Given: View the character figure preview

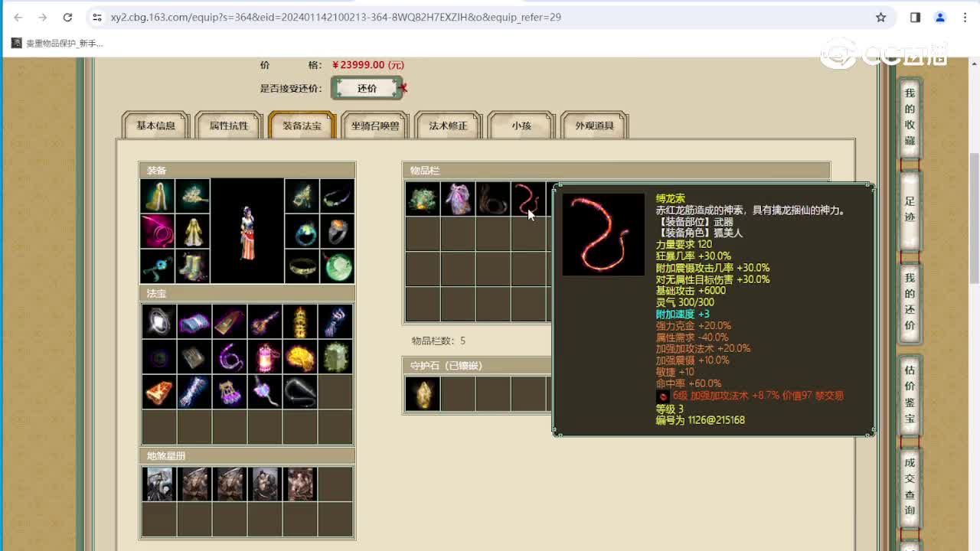Looking at the screenshot, I should click(x=247, y=231).
